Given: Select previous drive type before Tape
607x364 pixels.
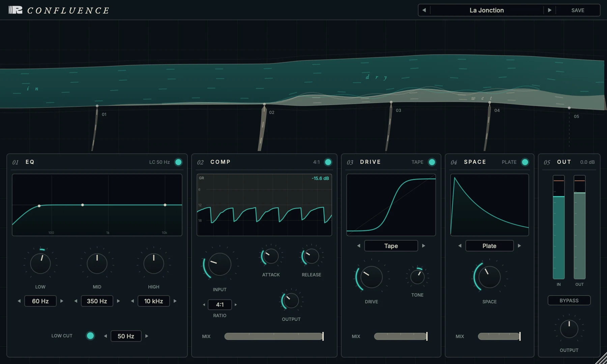Looking at the screenshot, I should point(359,246).
